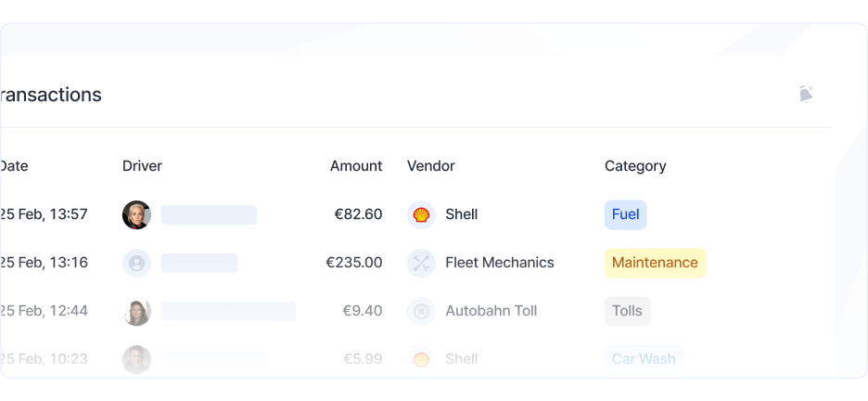Screen dimensions: 868x401
Task: Sort by the Date column header
Action: [x=14, y=166]
